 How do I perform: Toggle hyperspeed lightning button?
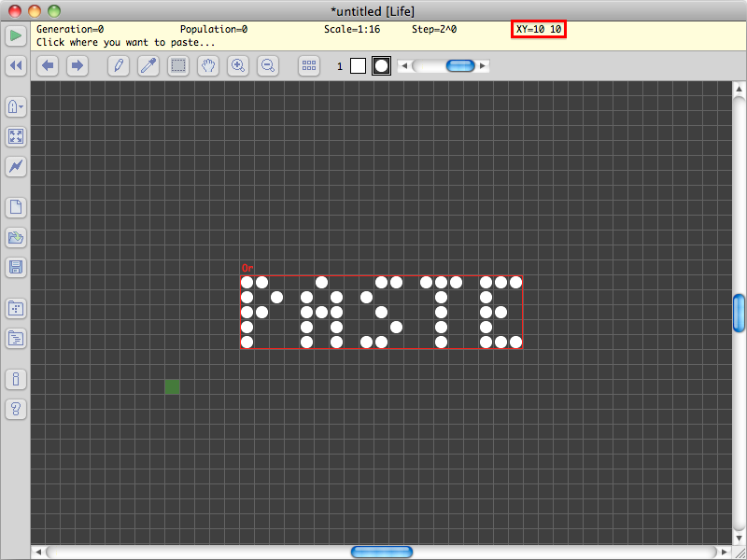click(x=16, y=166)
